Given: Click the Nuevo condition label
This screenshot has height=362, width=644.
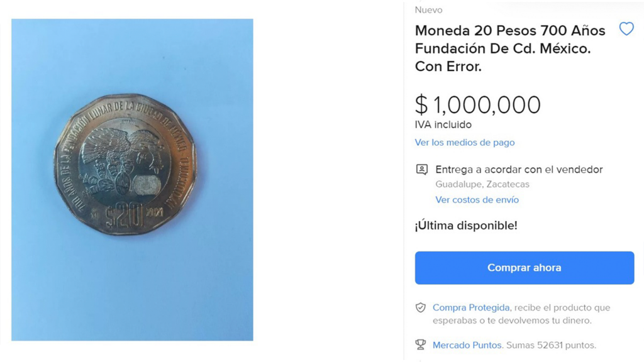Looking at the screenshot, I should coord(428,10).
